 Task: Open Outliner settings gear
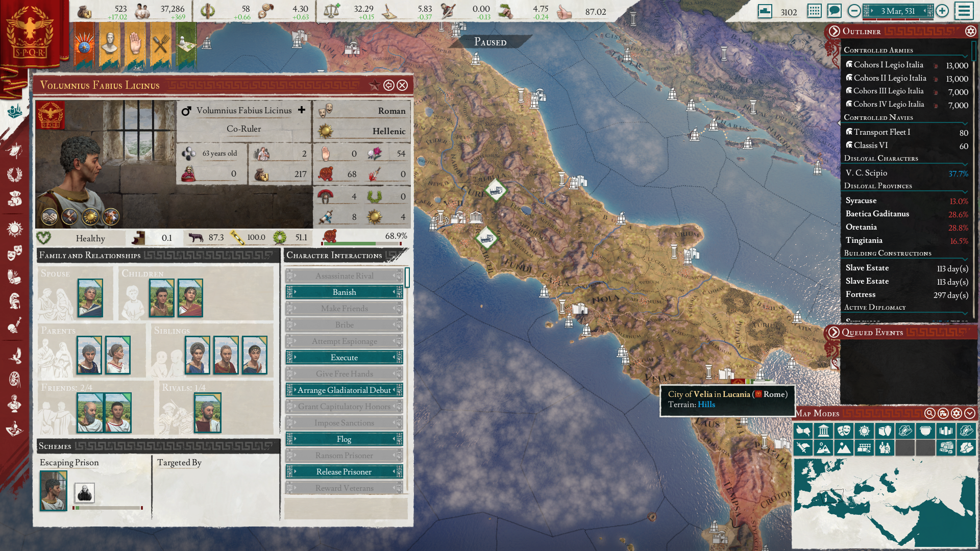tap(970, 31)
